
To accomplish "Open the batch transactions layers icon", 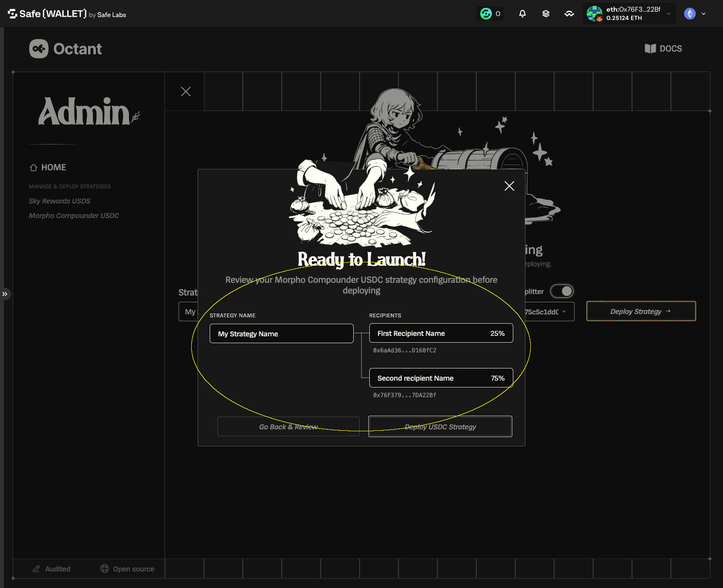I will coord(546,14).
